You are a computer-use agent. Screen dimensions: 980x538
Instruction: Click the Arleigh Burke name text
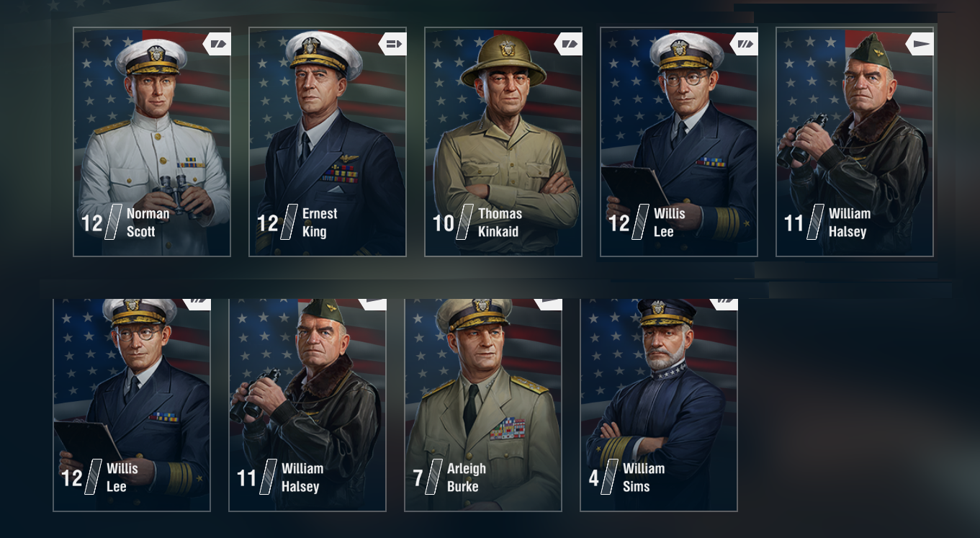(x=467, y=478)
